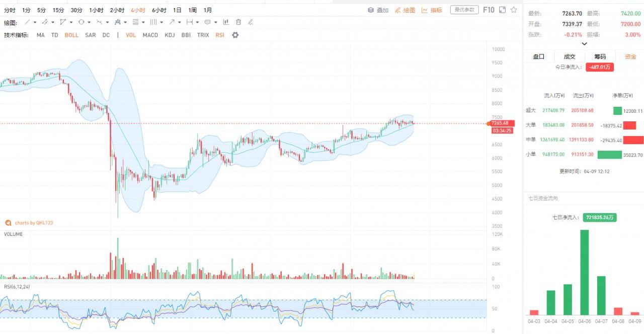Add to favorites with star icon
Screen dimensions: 644x334
[514, 10]
